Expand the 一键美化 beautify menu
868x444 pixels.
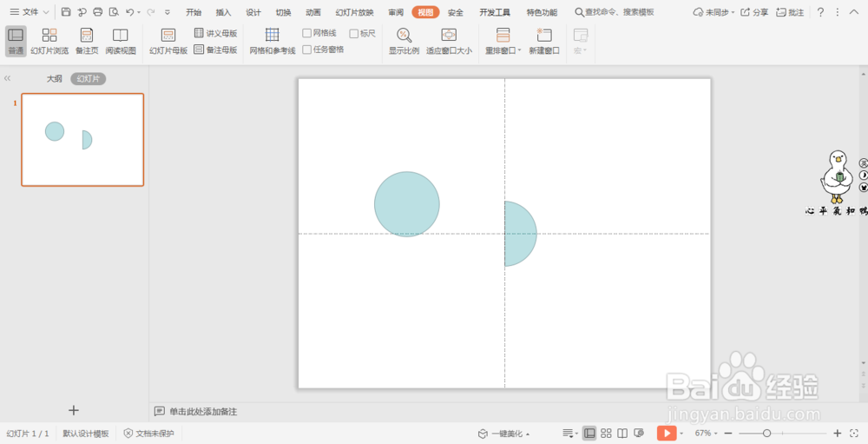click(x=503, y=434)
